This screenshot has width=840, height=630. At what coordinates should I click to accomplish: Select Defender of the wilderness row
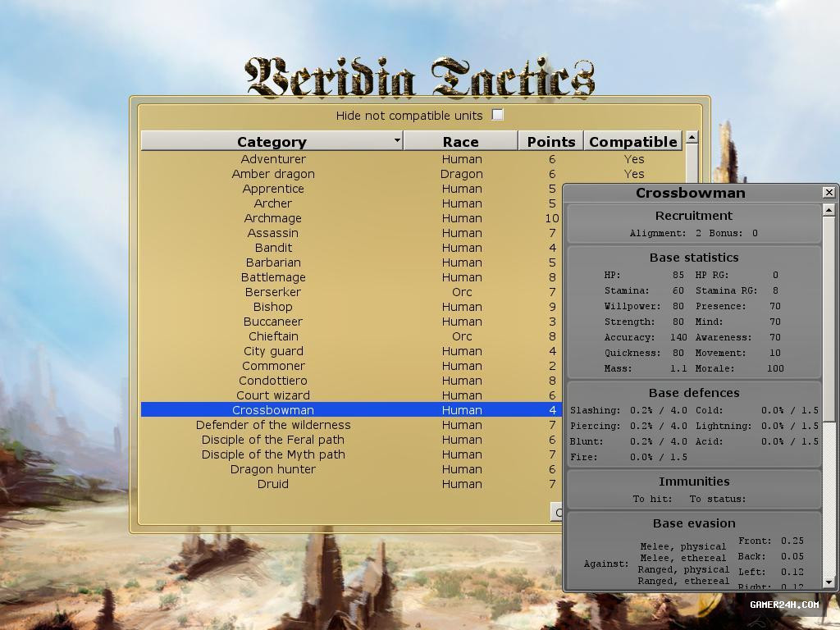(x=351, y=425)
